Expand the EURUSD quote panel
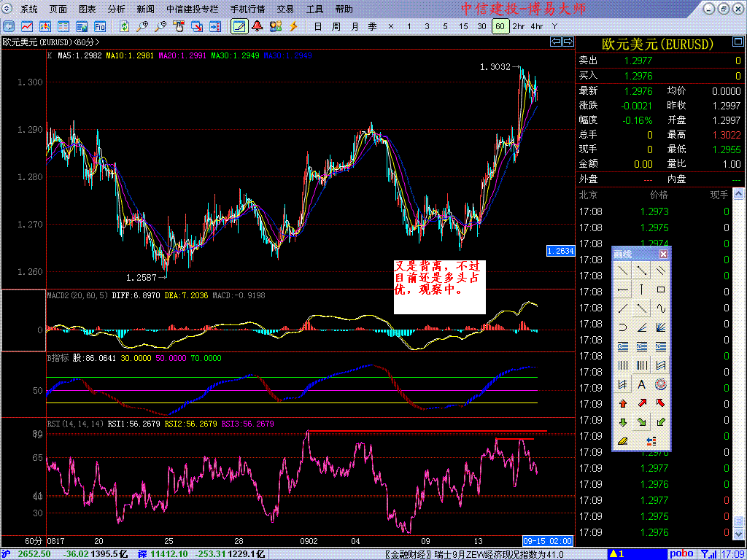Screen dimensions: 747x560 (x=739, y=44)
